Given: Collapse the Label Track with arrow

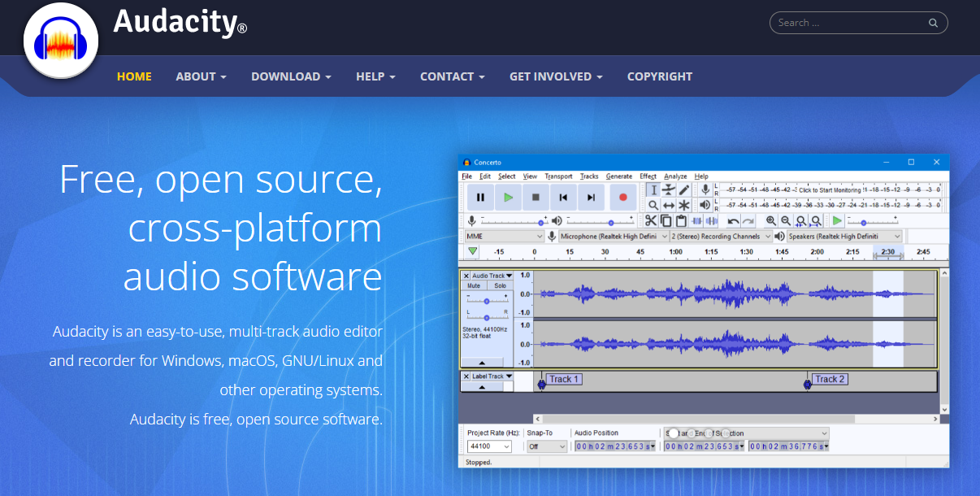Looking at the screenshot, I should pyautogui.click(x=481, y=387).
